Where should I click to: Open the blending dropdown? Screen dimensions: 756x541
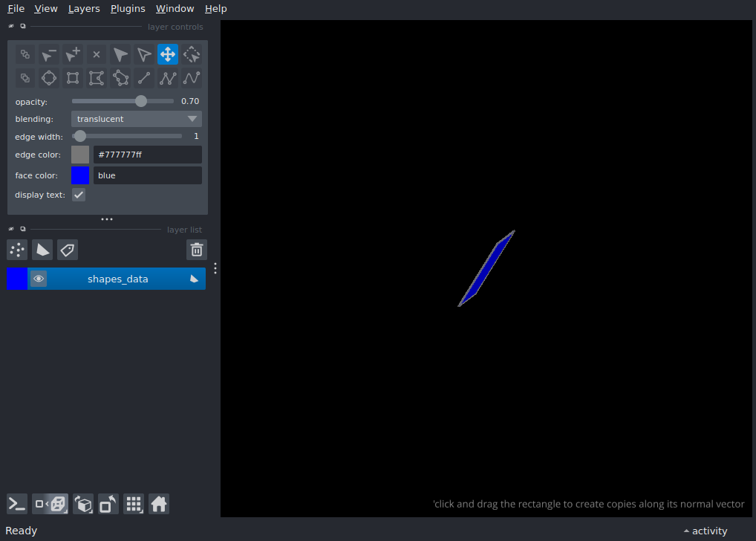(136, 118)
